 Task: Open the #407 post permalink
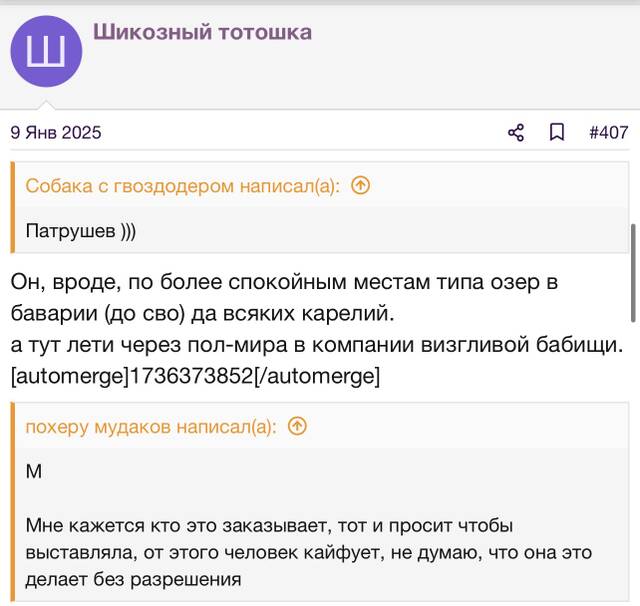609,133
